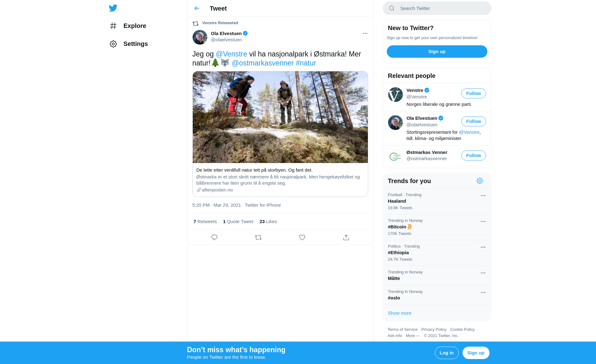Screen dimensions: 596x364
Task: Open Cookie Policy footer link
Action: (x=462, y=330)
